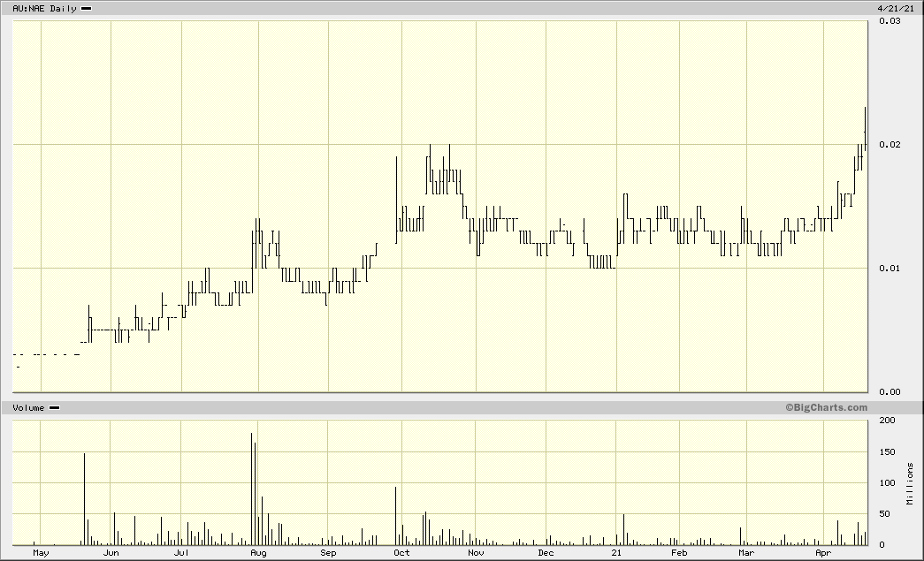Click the AU:NAE Daily legend marker
Screen dimensions: 924x561
[x=86, y=9]
